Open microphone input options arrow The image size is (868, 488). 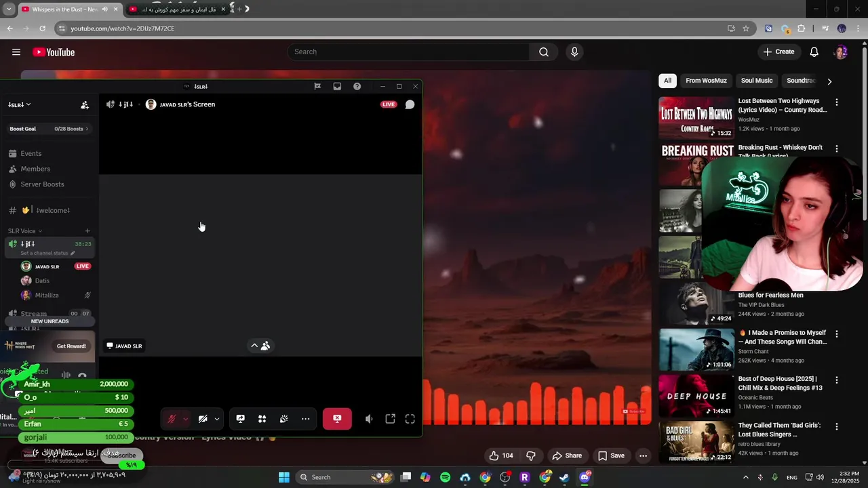(x=186, y=419)
